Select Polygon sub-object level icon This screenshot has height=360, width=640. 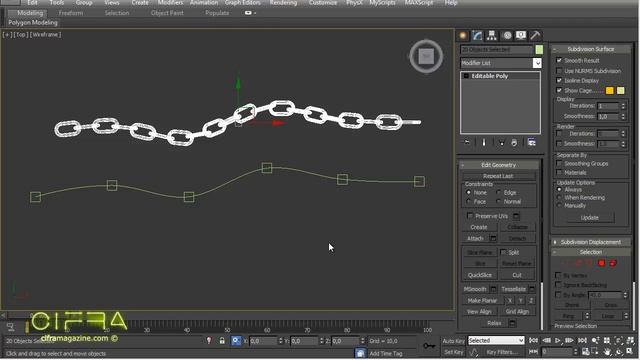(x=601, y=263)
